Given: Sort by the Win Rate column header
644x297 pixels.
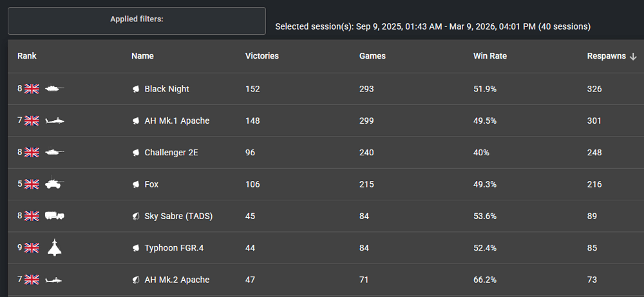Looking at the screenshot, I should [490, 56].
